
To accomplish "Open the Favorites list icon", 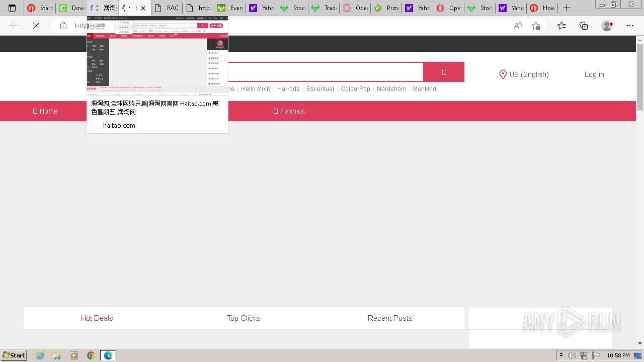I will click(x=561, y=26).
